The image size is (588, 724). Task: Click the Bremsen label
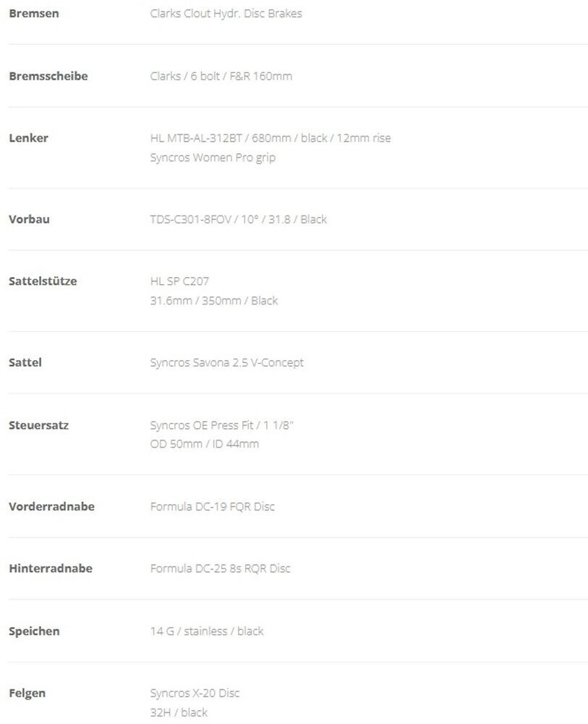[x=33, y=14]
